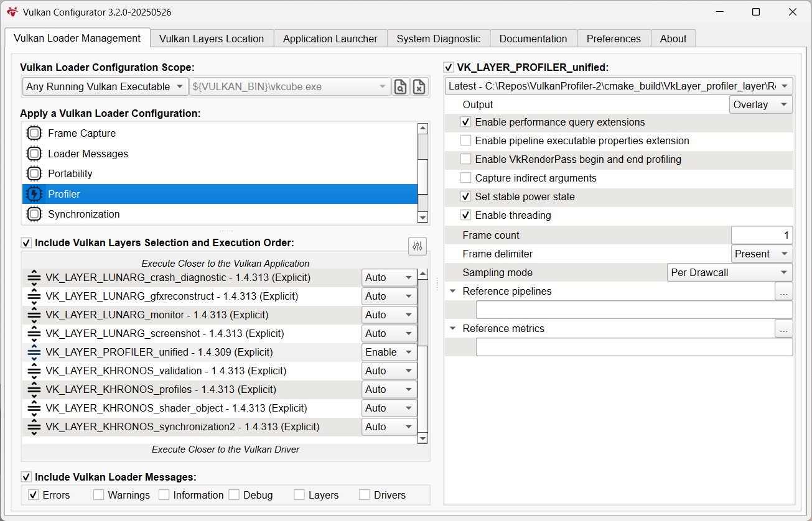
Task: Browse with the Reference pipelines ellipsis button
Action: (784, 291)
